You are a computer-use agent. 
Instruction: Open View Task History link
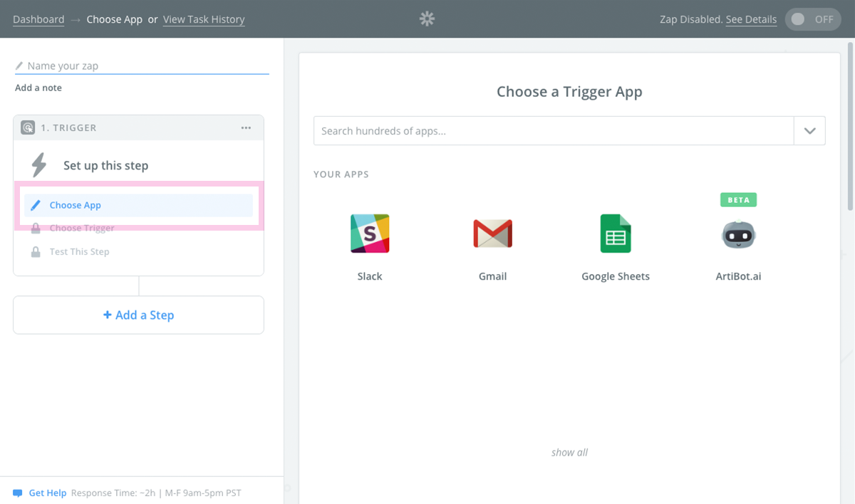[x=204, y=19]
